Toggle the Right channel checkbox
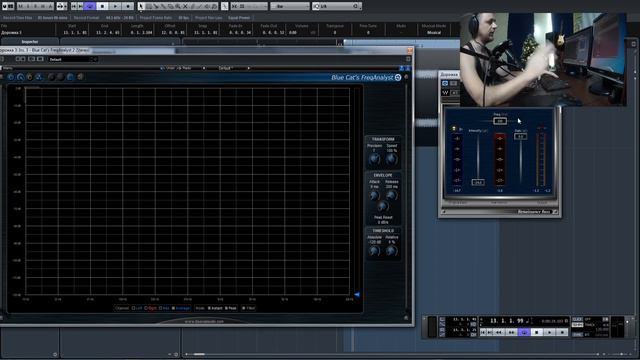Screen dimensions: 640x360 click(145, 308)
